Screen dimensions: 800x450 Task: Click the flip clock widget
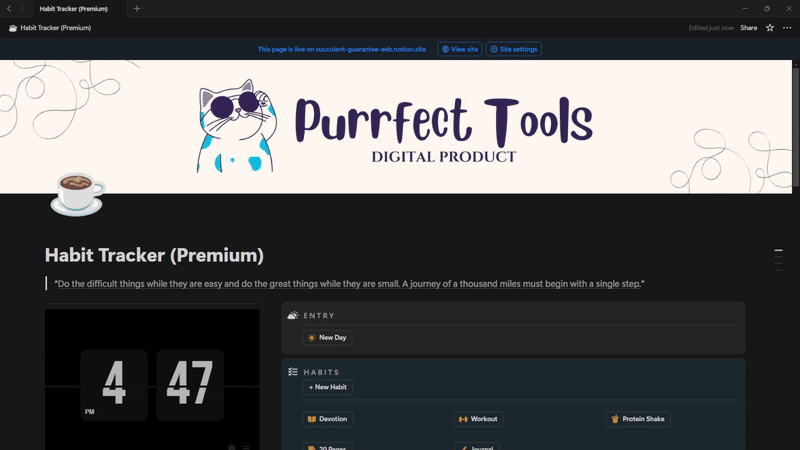coord(152,380)
